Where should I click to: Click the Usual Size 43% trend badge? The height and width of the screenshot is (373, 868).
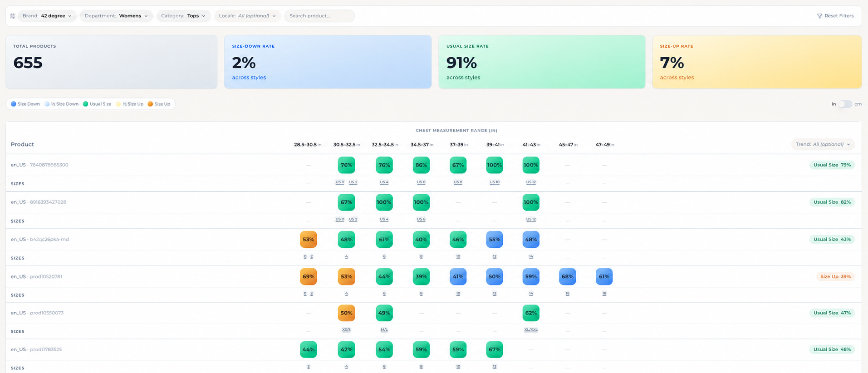click(832, 240)
